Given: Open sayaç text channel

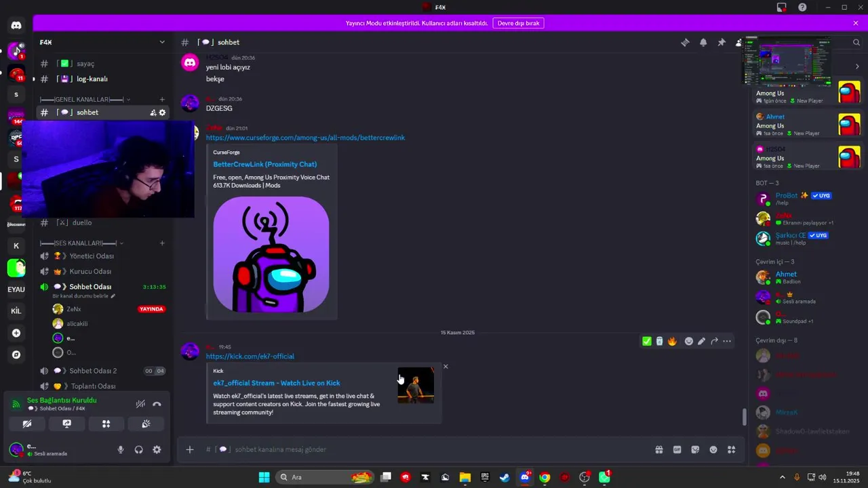Looking at the screenshot, I should click(x=102, y=64).
